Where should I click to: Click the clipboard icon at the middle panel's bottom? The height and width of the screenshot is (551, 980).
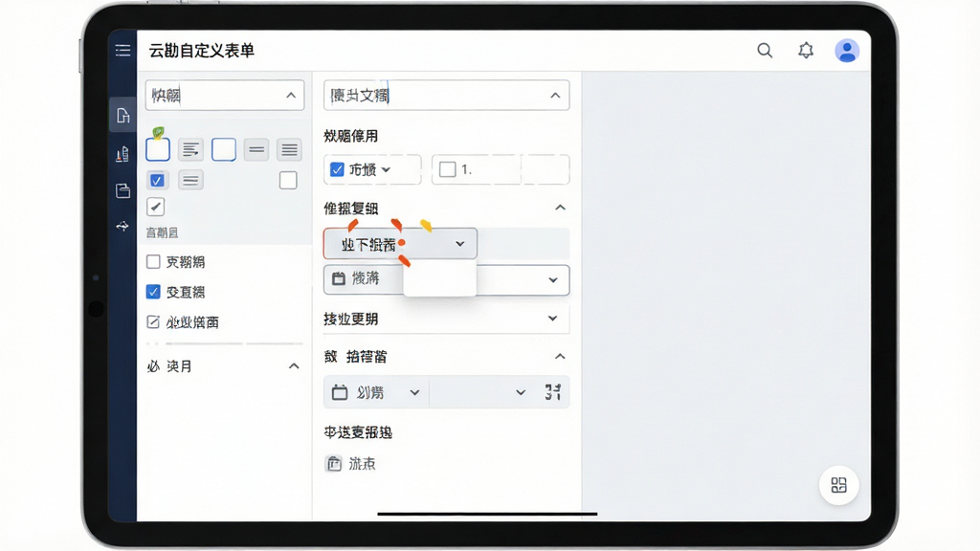[x=334, y=464]
